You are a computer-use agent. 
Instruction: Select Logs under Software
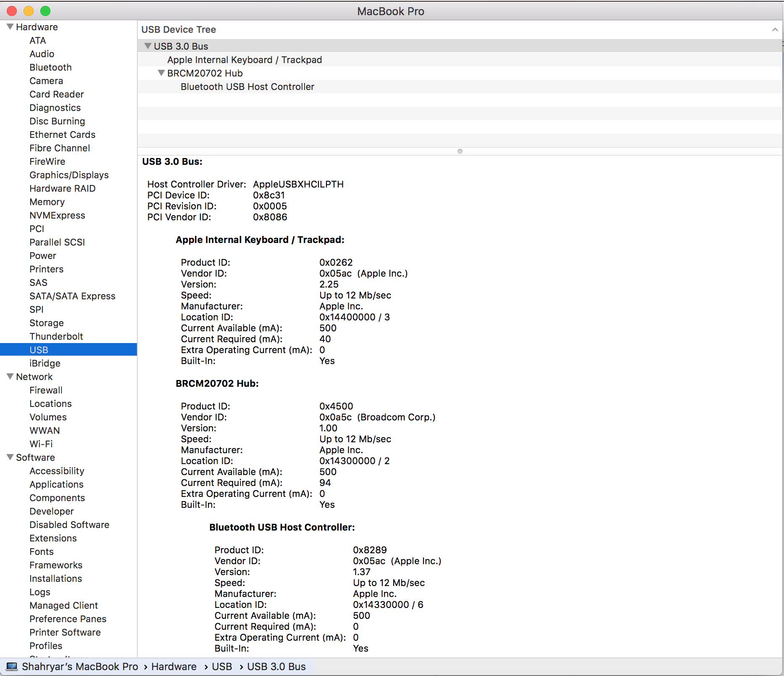tap(40, 592)
